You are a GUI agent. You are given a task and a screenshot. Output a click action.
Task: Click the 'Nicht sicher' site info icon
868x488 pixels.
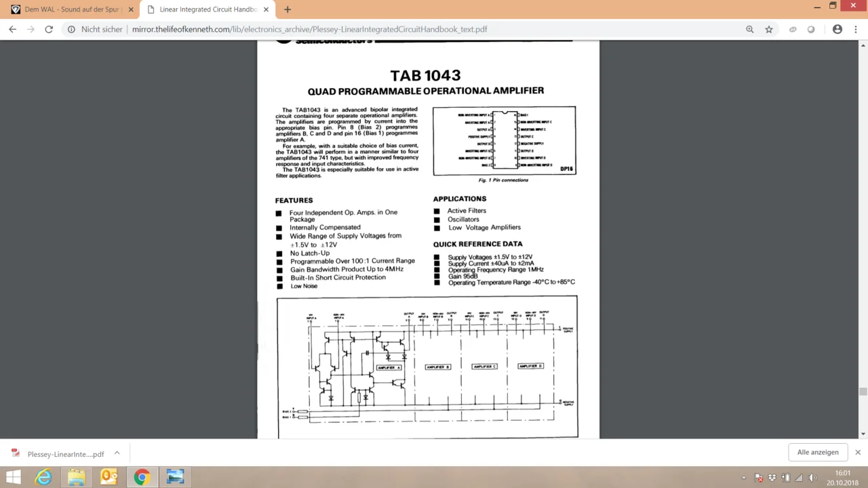click(71, 29)
